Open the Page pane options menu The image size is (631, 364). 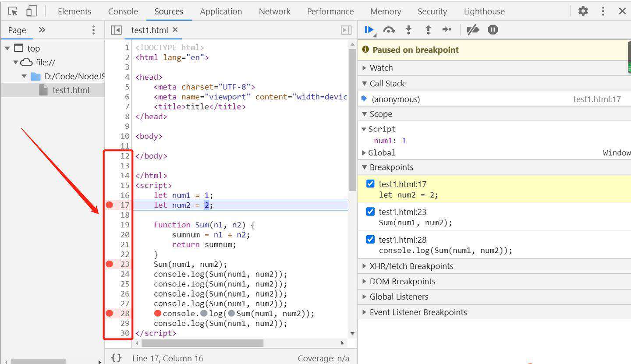(93, 30)
